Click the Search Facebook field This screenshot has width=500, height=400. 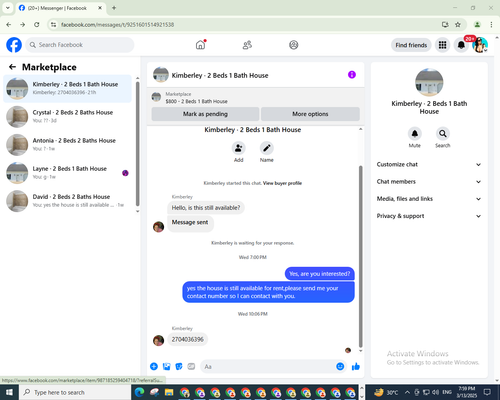pyautogui.click(x=80, y=45)
